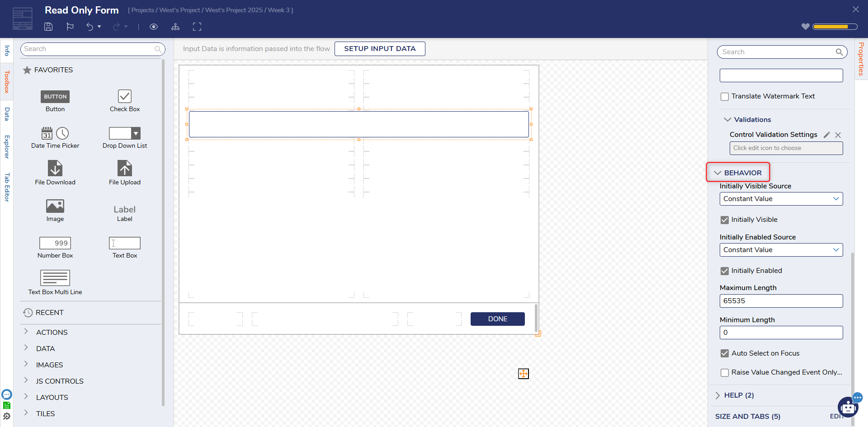This screenshot has height=427, width=868.
Task: Enable the Translate Watermark Text checkbox
Action: coord(725,97)
